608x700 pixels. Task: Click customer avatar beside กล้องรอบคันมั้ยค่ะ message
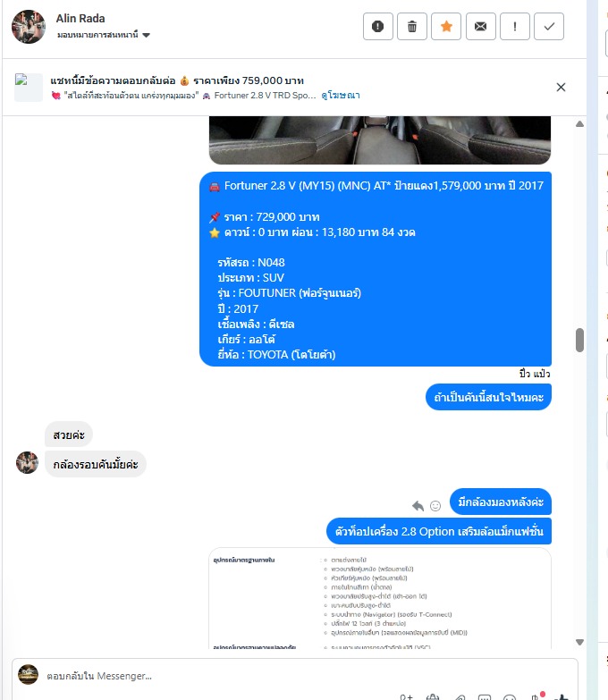[27, 462]
